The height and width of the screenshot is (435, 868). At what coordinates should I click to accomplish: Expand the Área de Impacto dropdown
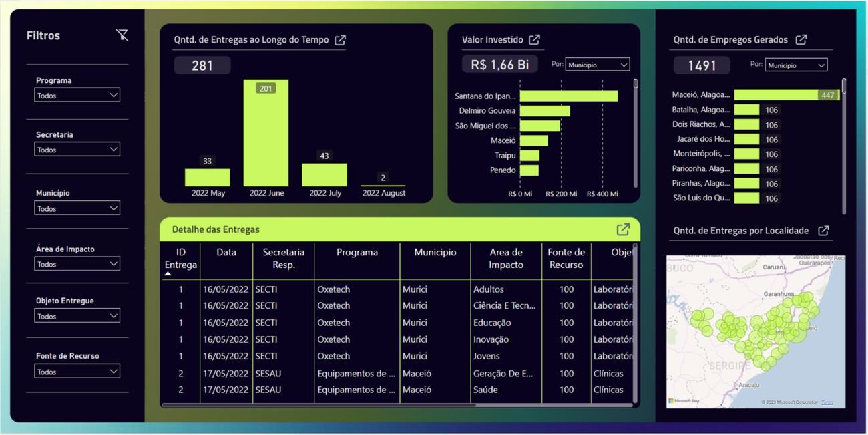click(77, 263)
